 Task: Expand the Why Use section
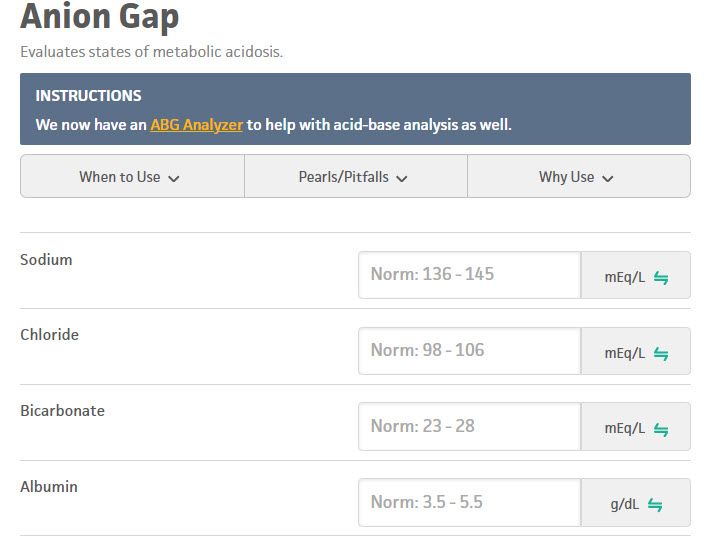point(579,176)
